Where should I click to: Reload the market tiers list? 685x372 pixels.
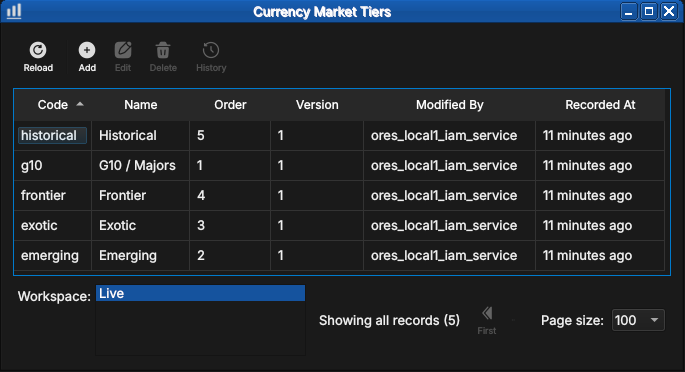pyautogui.click(x=38, y=57)
